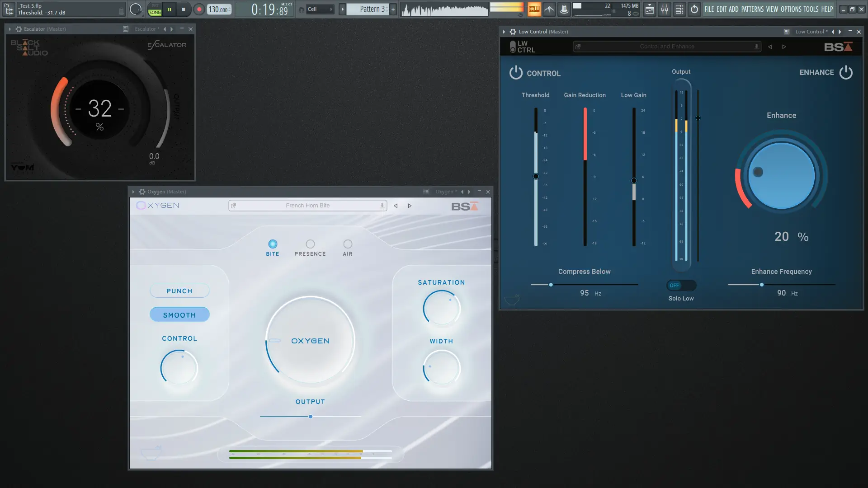Toggle the CONTROL section power button
The height and width of the screenshot is (488, 868).
point(516,73)
